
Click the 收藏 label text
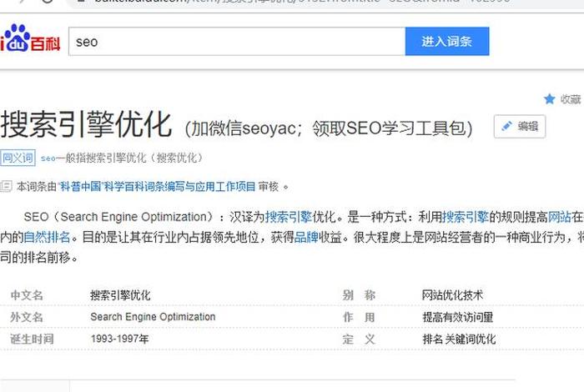(571, 99)
